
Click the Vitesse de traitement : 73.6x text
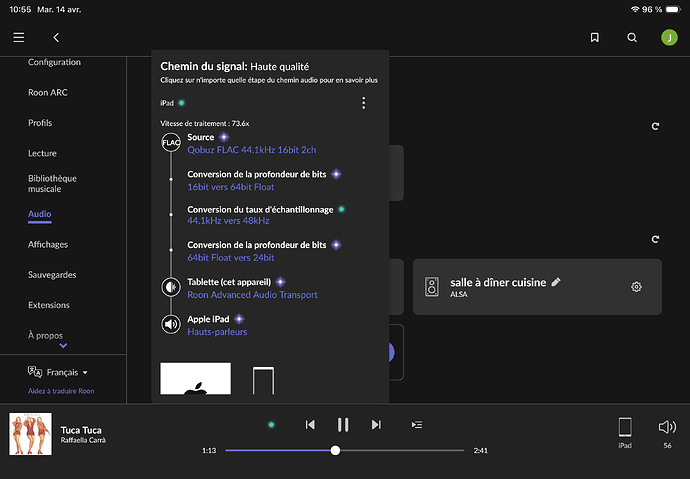click(205, 124)
